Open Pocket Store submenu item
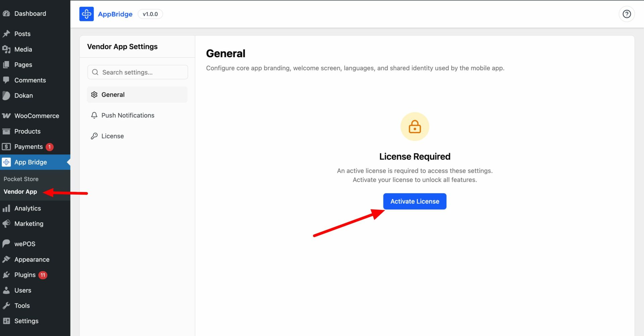 coord(21,179)
